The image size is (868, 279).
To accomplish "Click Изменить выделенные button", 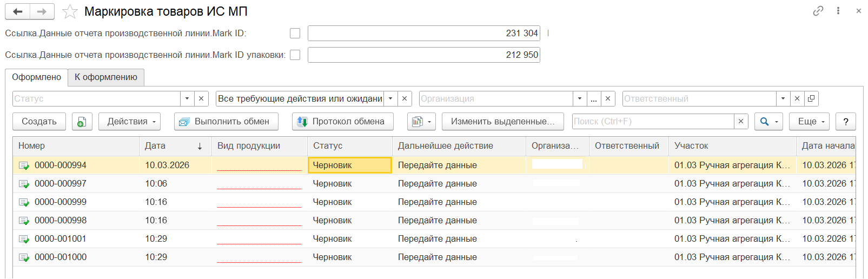I will coord(502,122).
